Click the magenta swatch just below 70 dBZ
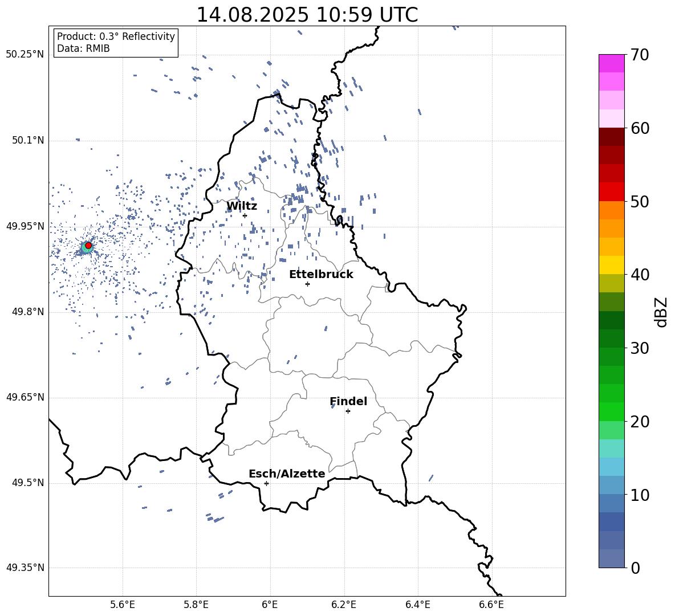 tap(611, 64)
